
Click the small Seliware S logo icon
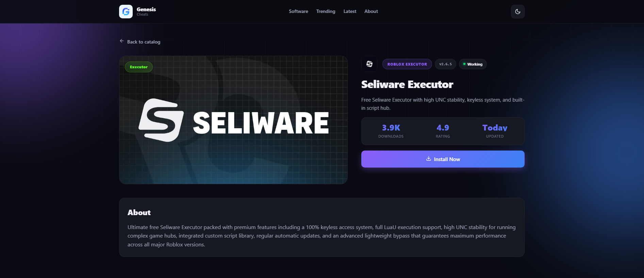coord(369,64)
